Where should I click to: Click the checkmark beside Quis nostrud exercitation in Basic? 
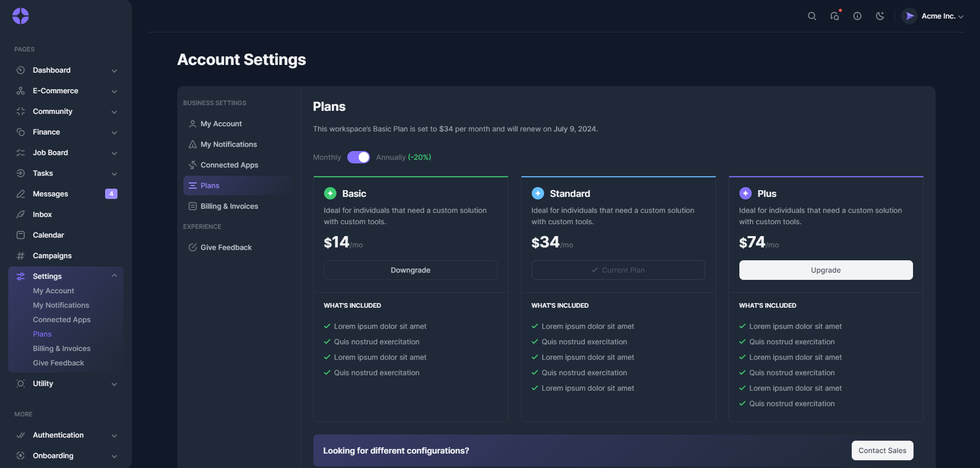[328, 342]
